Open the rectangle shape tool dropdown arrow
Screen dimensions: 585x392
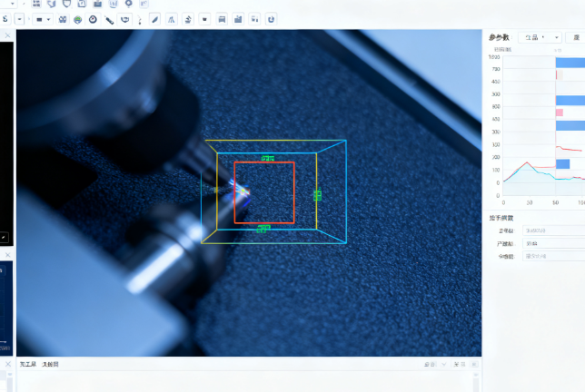point(49,18)
